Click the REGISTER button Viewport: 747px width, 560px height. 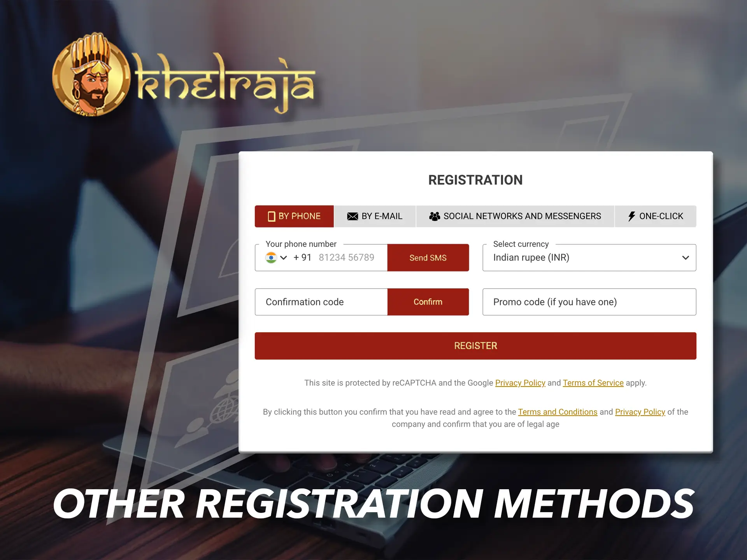475,346
